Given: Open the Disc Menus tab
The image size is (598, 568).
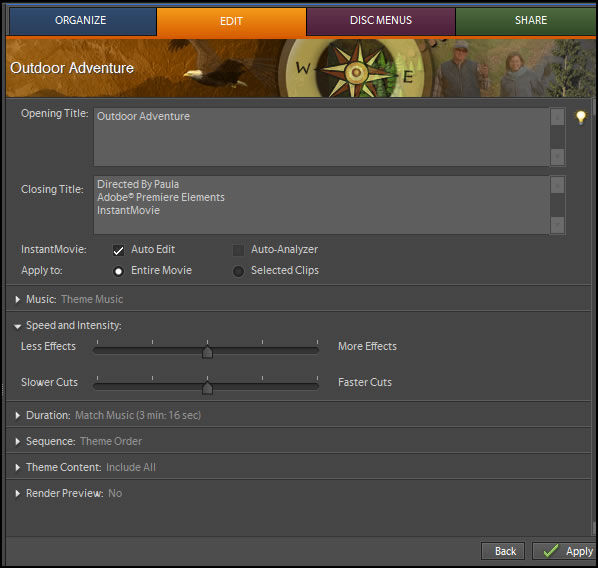Looking at the screenshot, I should tap(381, 21).
